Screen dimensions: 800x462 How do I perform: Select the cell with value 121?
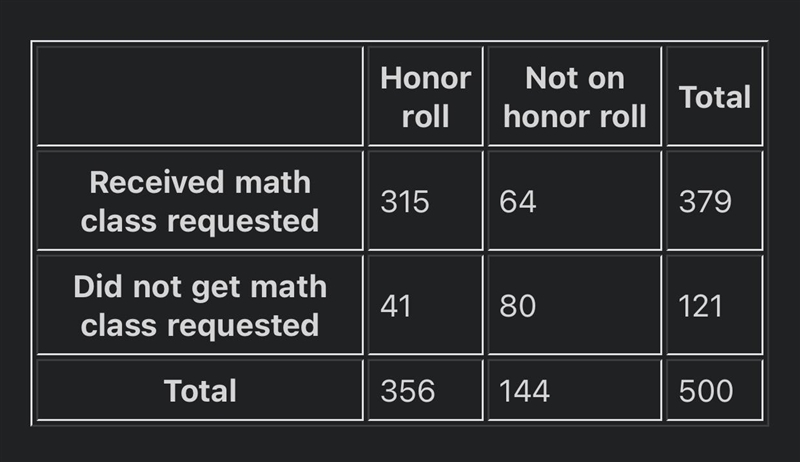pos(714,305)
